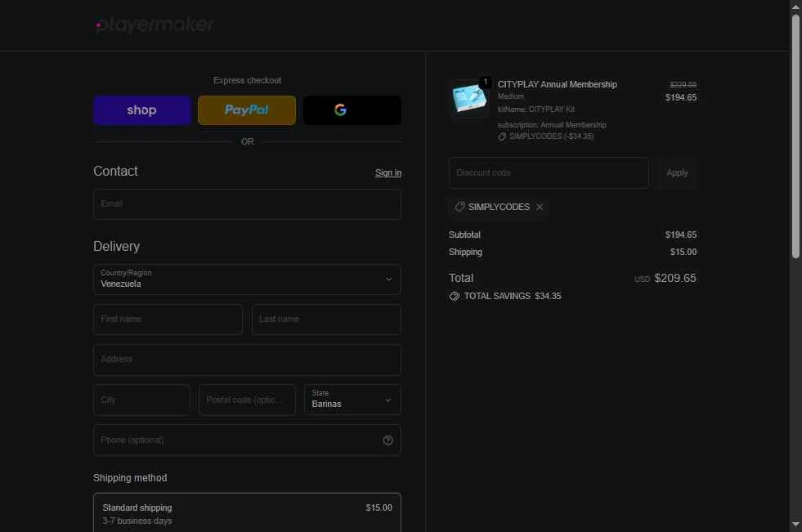Select the Express checkout heading
Viewport: 802px width, 532px height.
click(x=247, y=80)
